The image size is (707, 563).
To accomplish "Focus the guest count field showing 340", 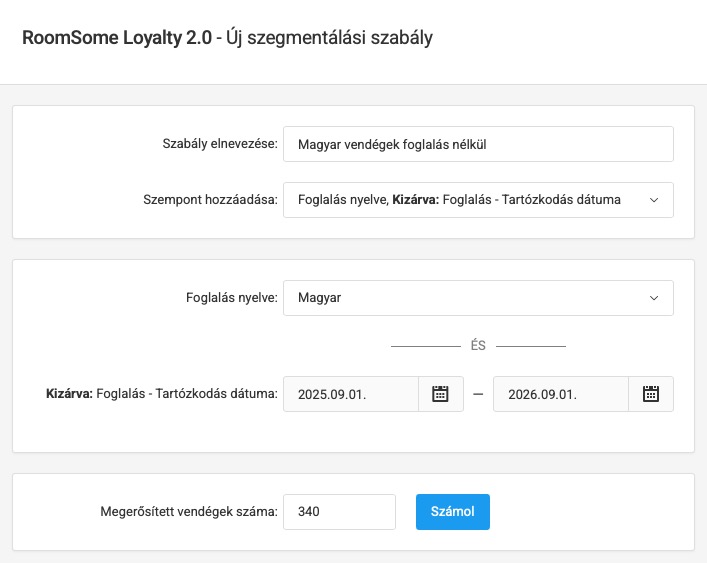I will [x=339, y=512].
